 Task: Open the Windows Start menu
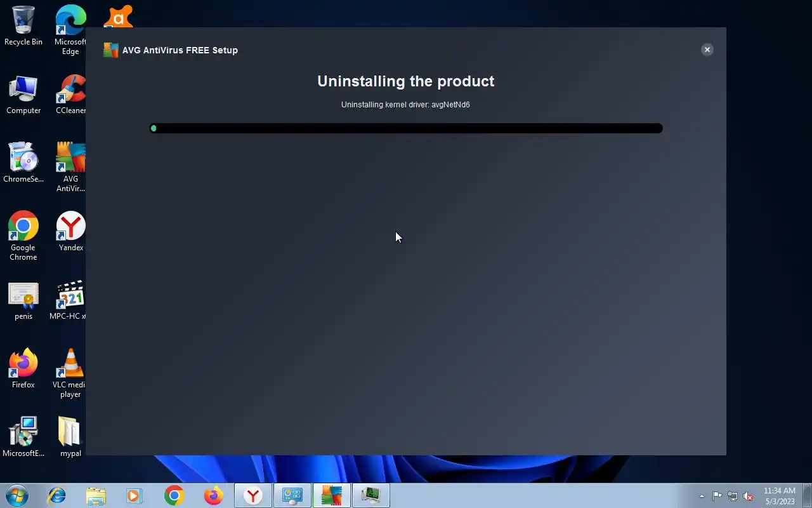16,495
